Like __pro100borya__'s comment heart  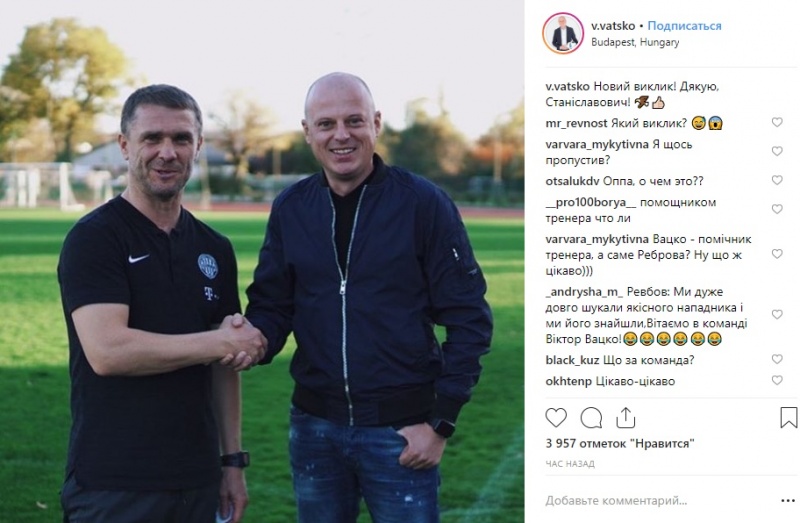pyautogui.click(x=777, y=209)
